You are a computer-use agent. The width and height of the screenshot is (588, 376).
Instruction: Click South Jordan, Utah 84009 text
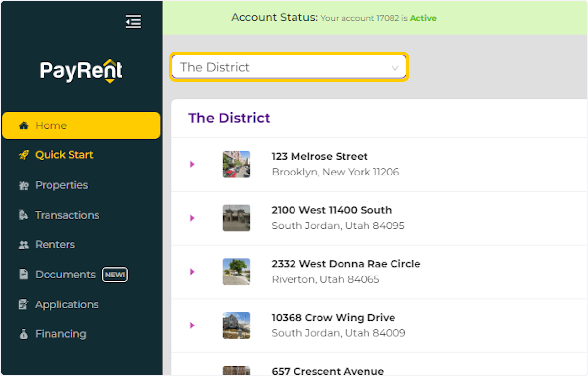pyautogui.click(x=339, y=333)
